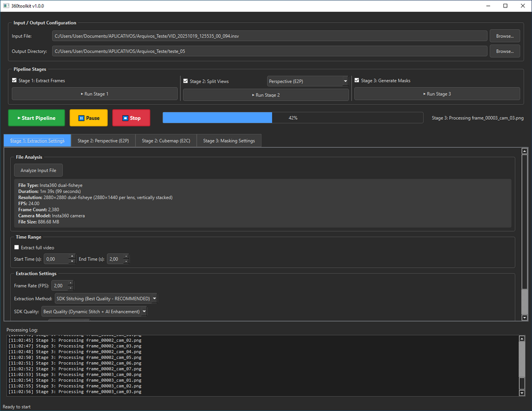Click the Processing Log scrollbar thumb
This screenshot has width=532, height=411.
pyautogui.click(x=522, y=383)
